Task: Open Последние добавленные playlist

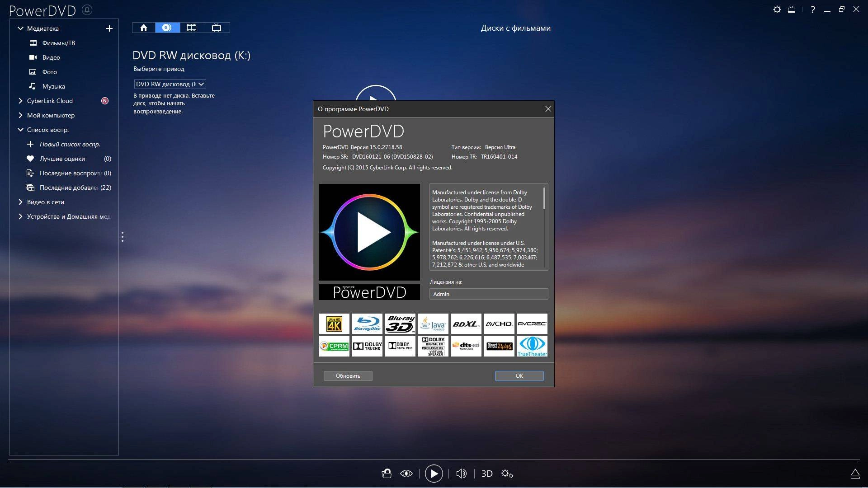Action: (x=69, y=188)
